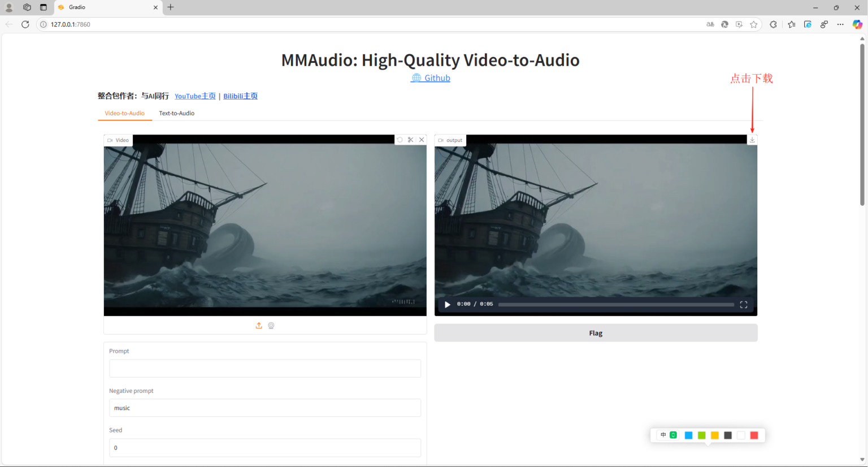This screenshot has height=467, width=868.
Task: Toggle the green input-method switcher next to 中
Action: tap(673, 435)
